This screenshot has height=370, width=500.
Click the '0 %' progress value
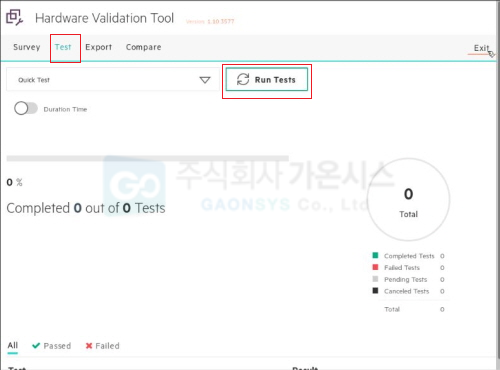tap(15, 182)
